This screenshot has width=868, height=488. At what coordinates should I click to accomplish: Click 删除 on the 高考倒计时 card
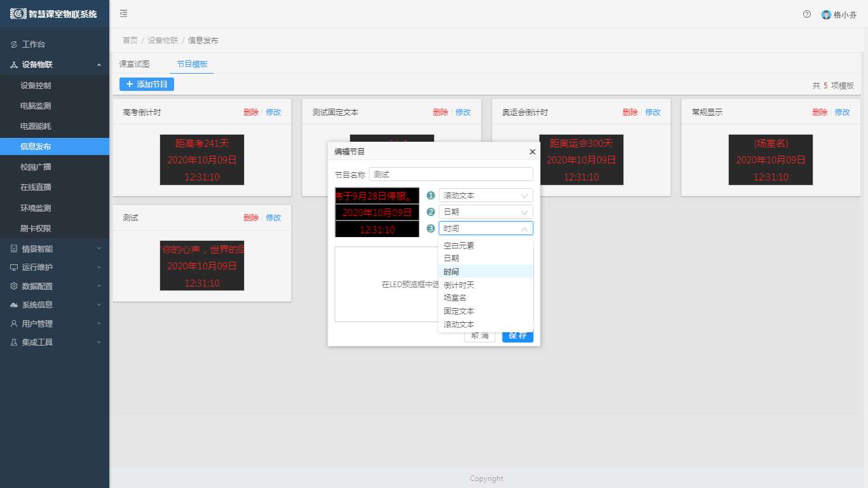click(250, 112)
